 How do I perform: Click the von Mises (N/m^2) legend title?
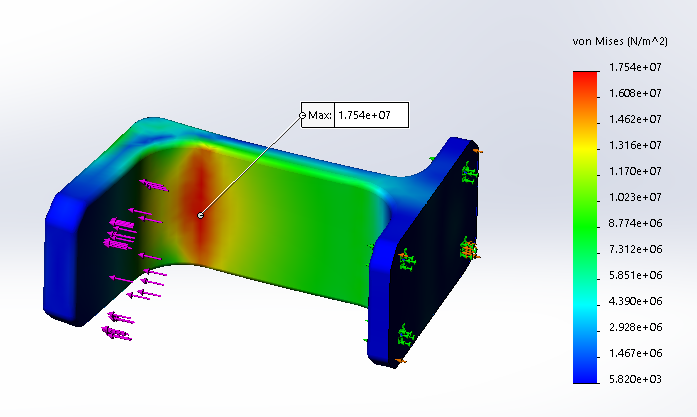pos(620,41)
